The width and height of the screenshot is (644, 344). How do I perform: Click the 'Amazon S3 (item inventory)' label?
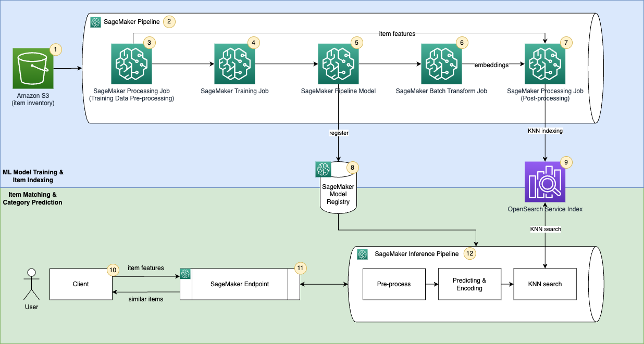click(x=33, y=99)
